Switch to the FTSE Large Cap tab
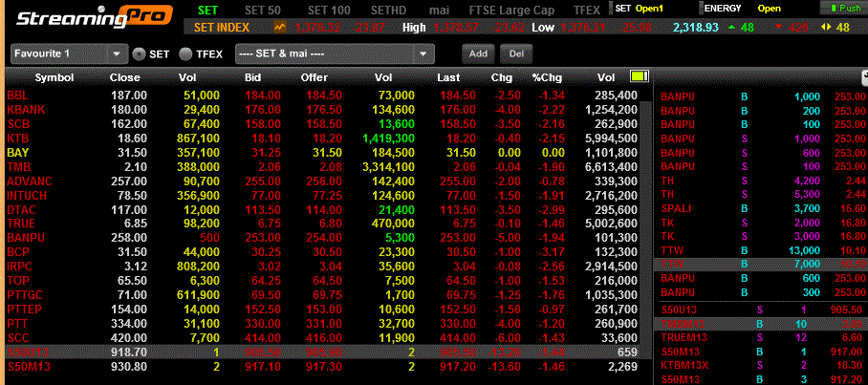This screenshot has height=385, width=868. click(512, 10)
